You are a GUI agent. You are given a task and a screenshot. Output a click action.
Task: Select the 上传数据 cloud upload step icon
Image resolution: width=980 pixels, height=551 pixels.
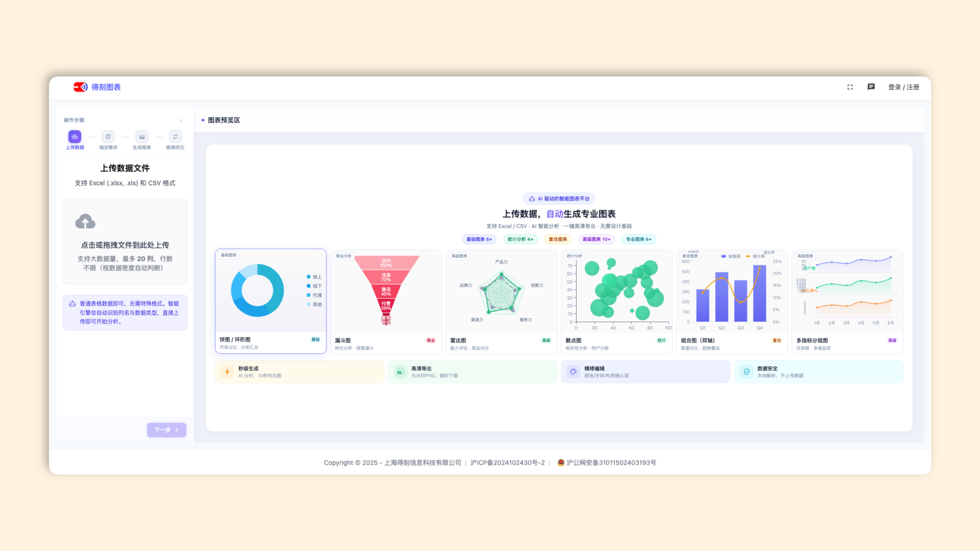pos(75,137)
